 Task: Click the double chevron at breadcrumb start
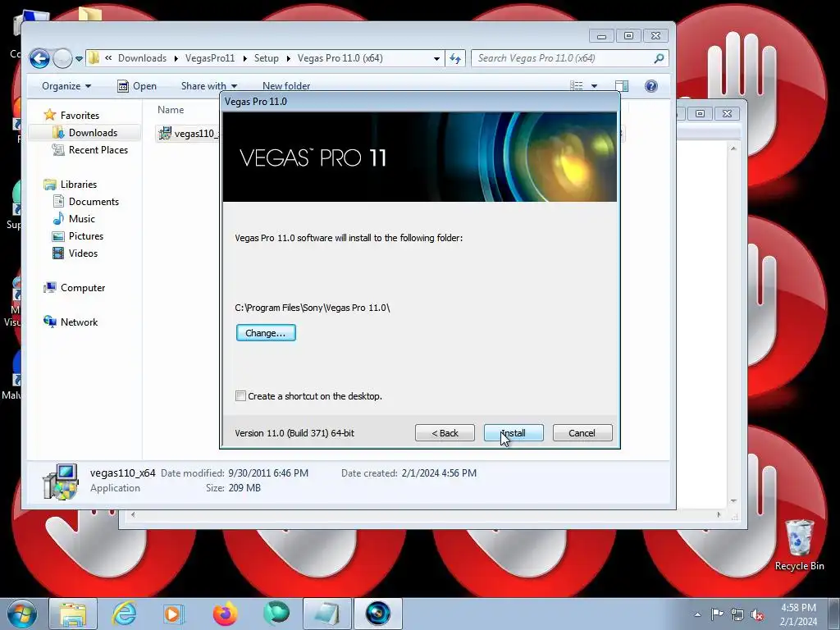click(109, 58)
